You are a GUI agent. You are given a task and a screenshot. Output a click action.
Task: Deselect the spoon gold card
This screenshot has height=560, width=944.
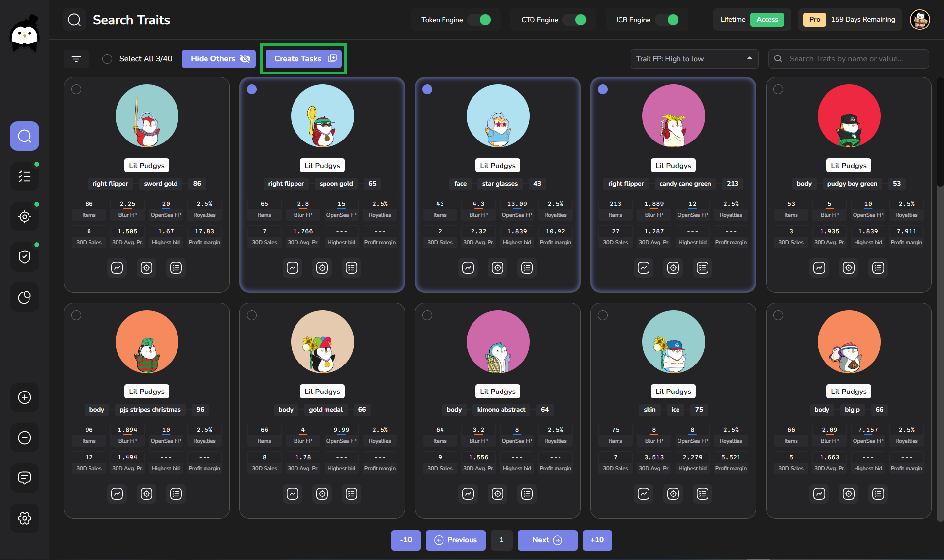[x=252, y=89]
